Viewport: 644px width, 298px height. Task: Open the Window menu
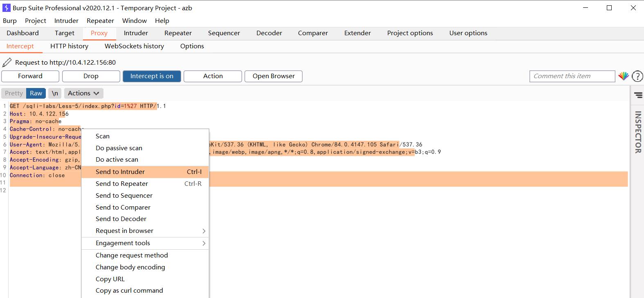pos(135,20)
